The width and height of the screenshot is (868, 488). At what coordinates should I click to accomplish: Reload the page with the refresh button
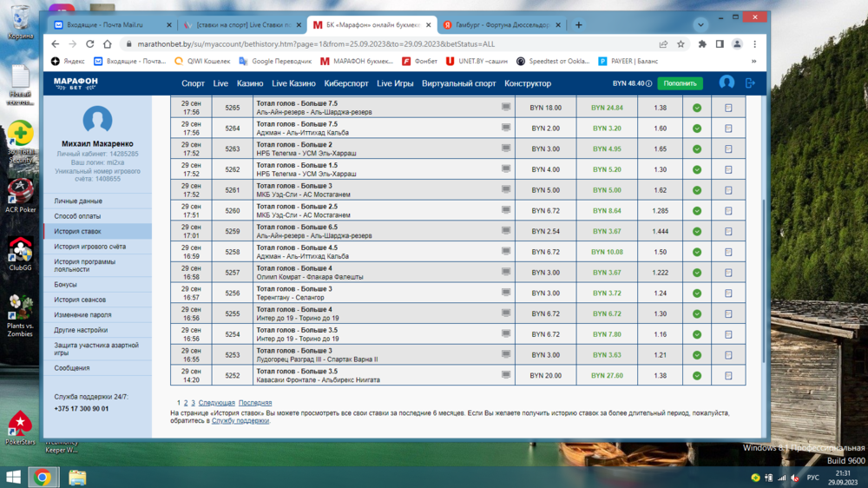(89, 44)
